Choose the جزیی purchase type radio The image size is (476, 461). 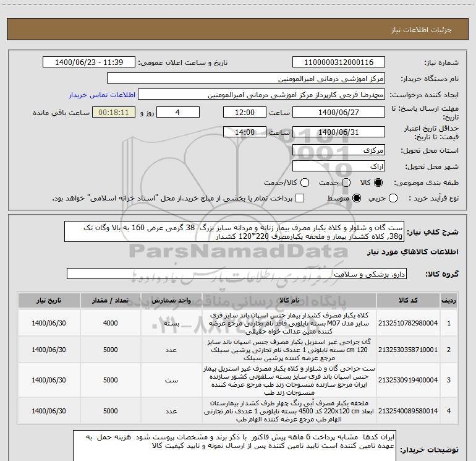pos(393,199)
